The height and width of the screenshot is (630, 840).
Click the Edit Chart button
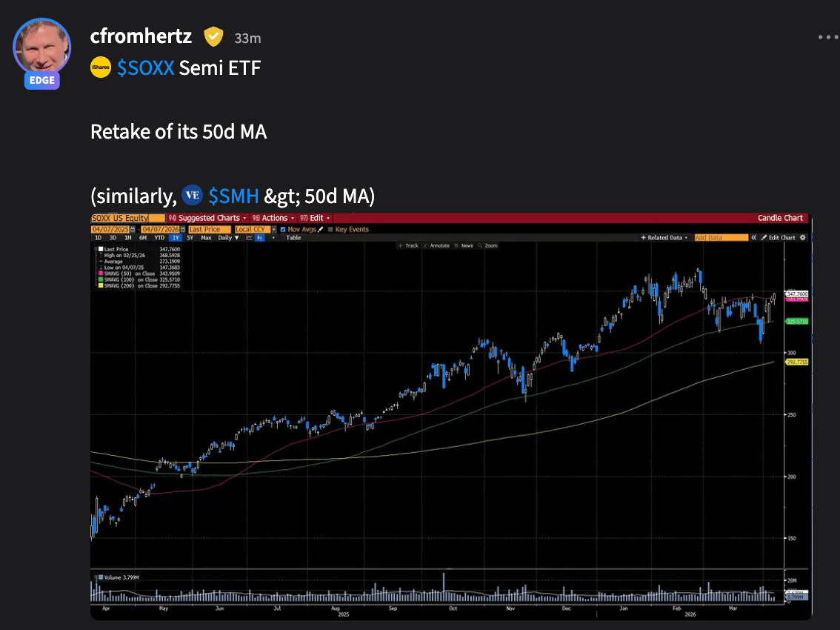click(x=779, y=237)
